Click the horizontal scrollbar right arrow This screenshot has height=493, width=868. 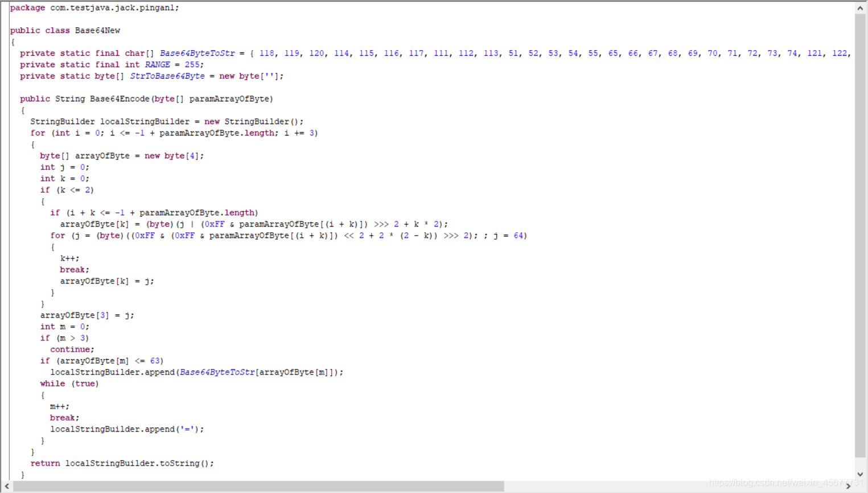pos(849,486)
